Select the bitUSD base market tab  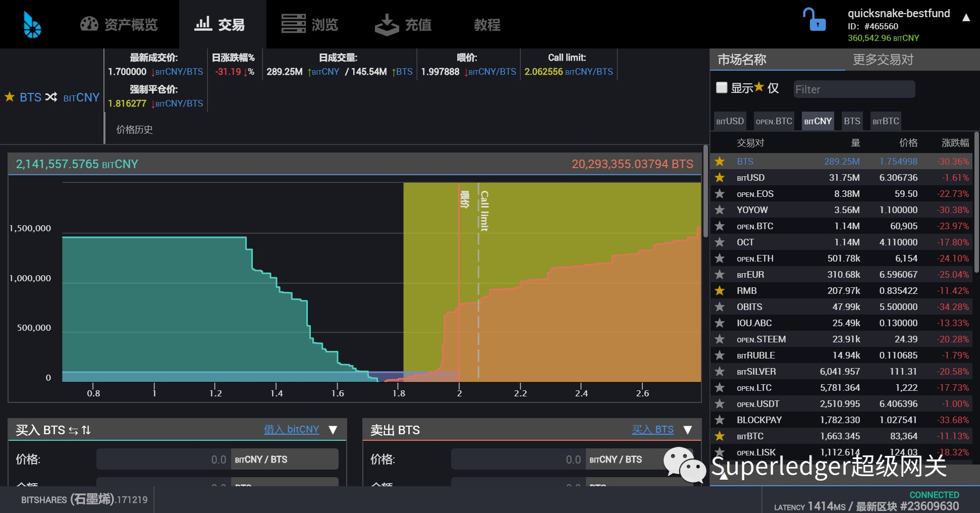click(730, 121)
